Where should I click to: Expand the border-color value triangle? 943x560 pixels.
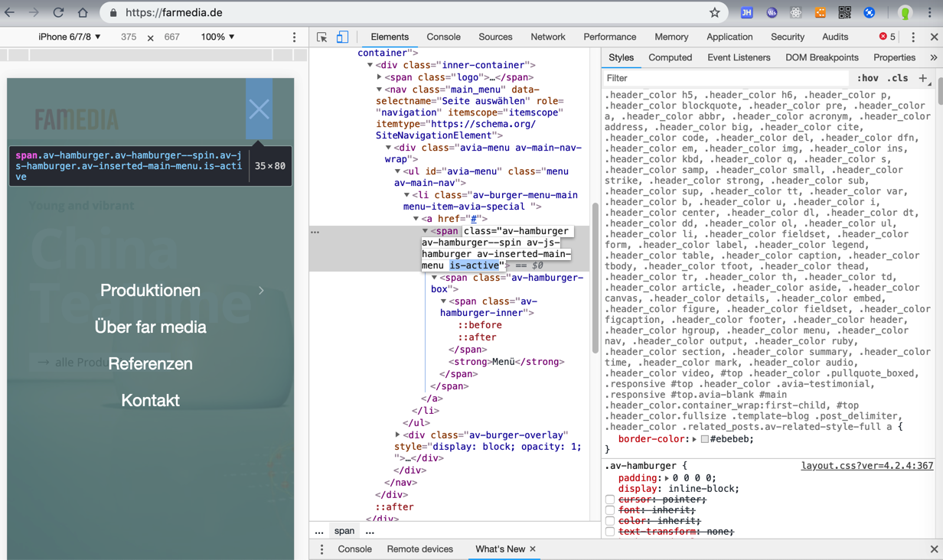(695, 439)
